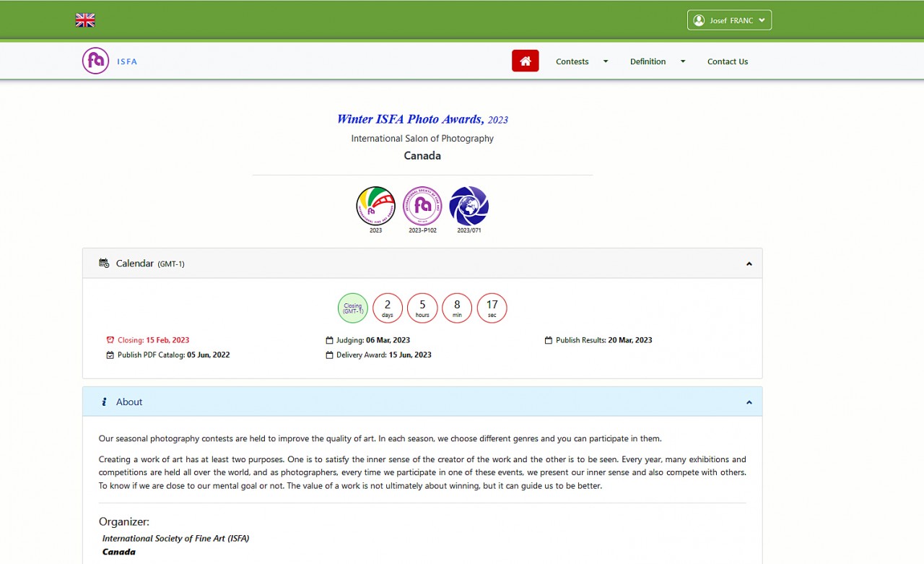The width and height of the screenshot is (924, 564).
Task: Click the bold Canada text under Organizer
Action: (119, 552)
